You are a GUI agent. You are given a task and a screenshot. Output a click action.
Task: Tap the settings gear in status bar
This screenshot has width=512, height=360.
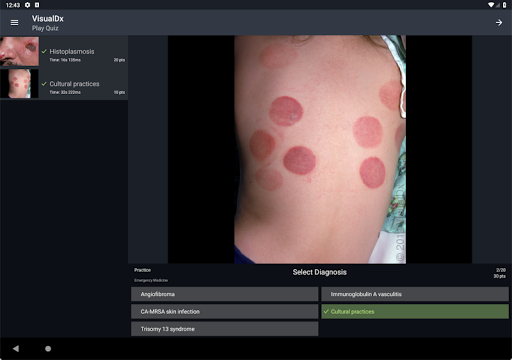coord(28,5)
